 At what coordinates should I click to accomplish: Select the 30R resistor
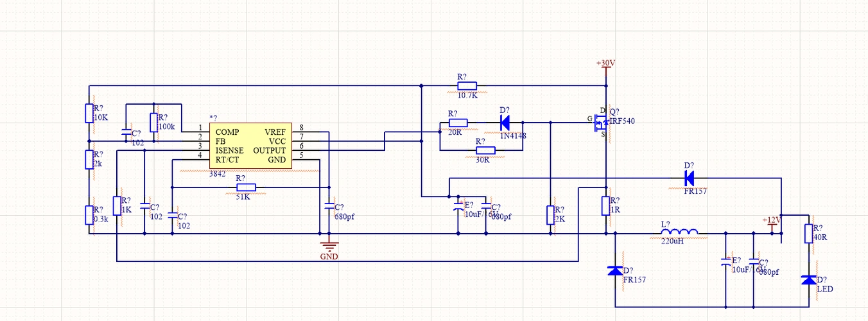(485, 150)
